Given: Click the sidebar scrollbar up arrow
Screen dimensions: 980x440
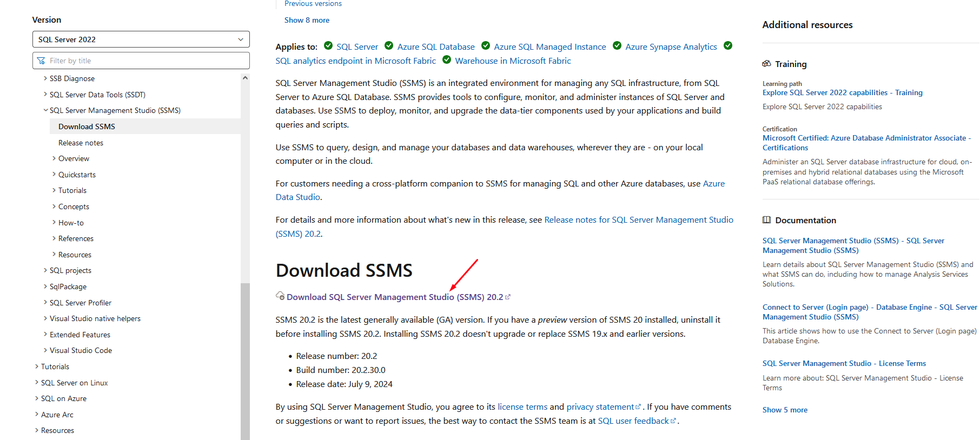Looking at the screenshot, I should click(x=245, y=78).
